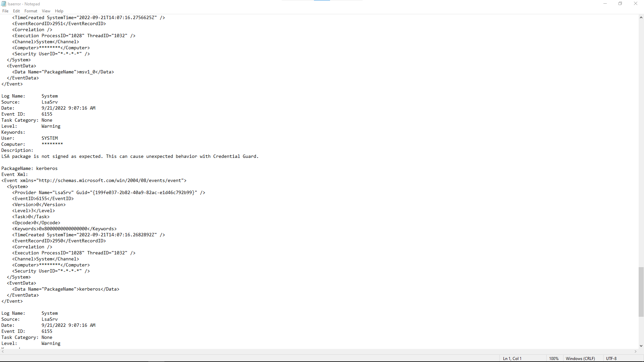Click the Windows (CRLF) status bar item
Screen dimensions: 644x362
580,358
